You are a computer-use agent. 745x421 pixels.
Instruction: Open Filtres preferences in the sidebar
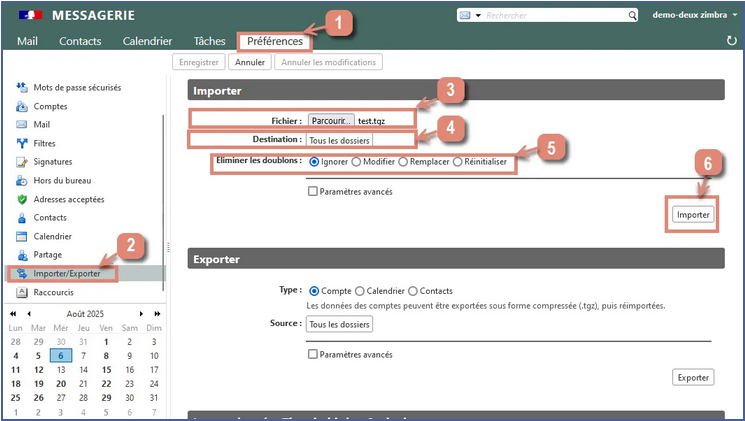(x=44, y=143)
